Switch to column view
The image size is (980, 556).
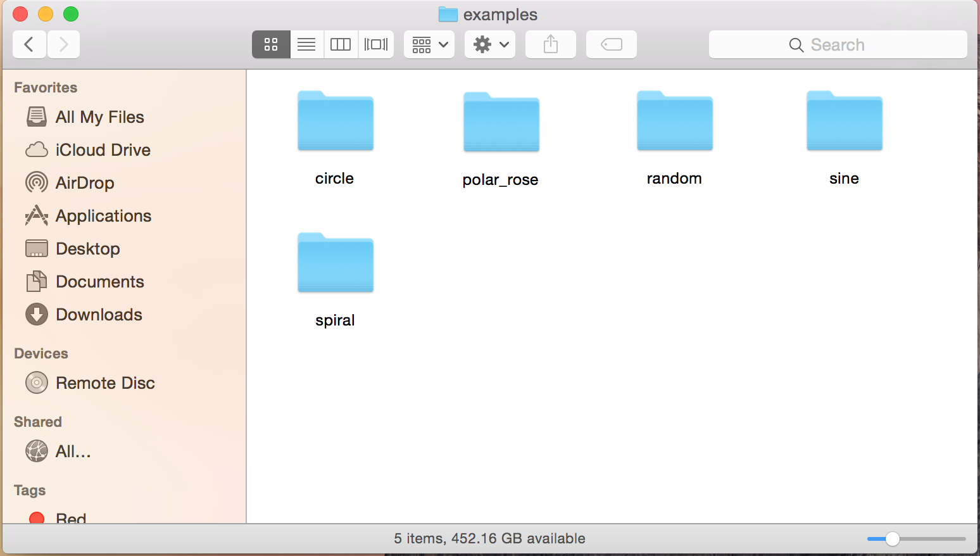(341, 44)
